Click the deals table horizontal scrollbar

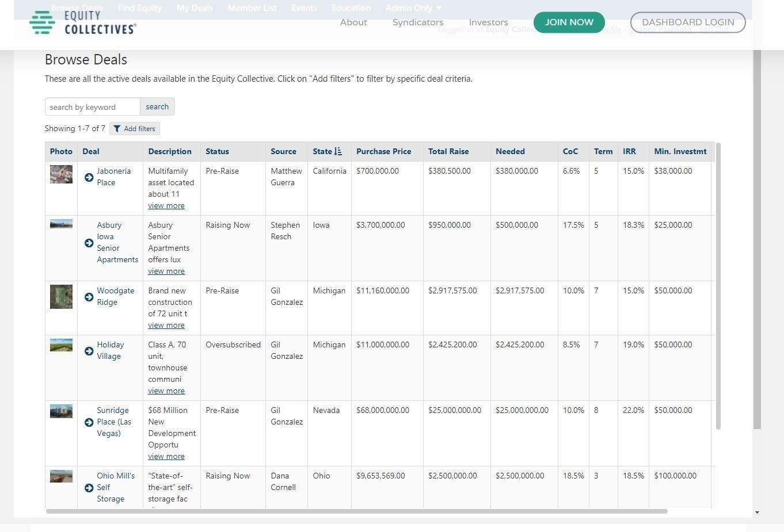pos(357,511)
